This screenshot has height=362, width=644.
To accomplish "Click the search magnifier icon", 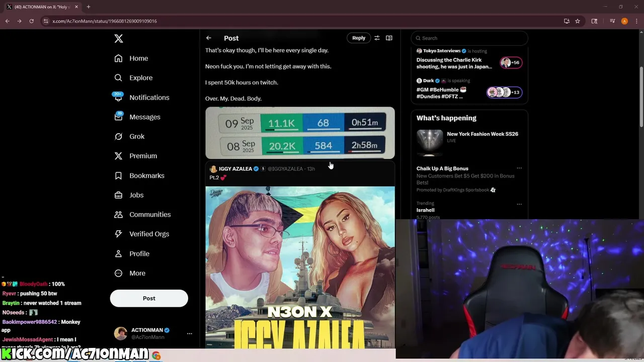I will click(418, 38).
